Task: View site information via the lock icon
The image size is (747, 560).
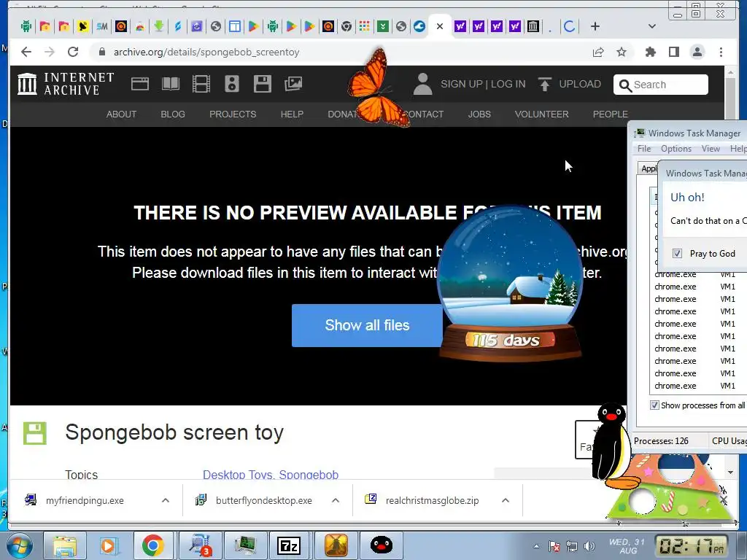Action: 101,52
